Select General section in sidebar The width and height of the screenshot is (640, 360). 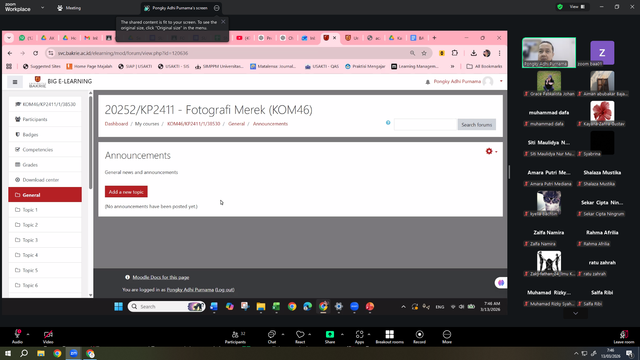click(45, 195)
